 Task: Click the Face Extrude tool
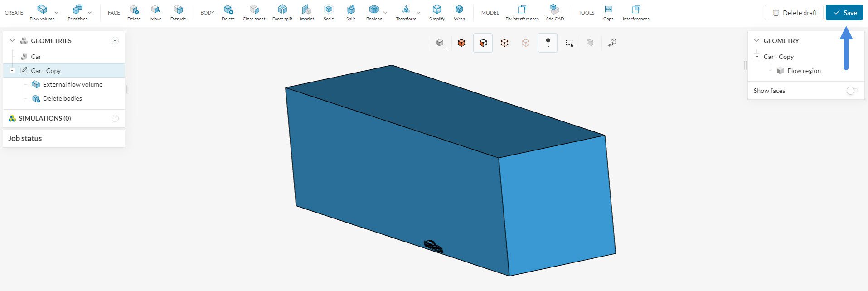[178, 12]
